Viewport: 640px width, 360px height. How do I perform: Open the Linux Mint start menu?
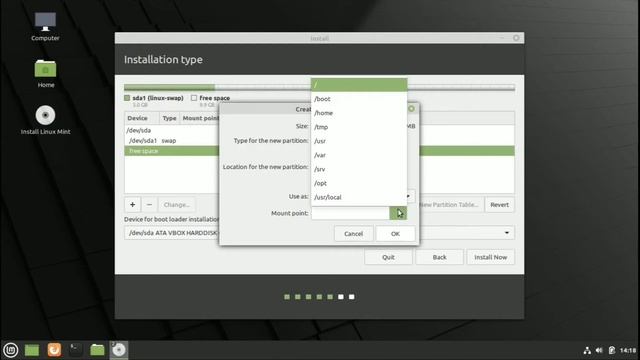click(11, 350)
